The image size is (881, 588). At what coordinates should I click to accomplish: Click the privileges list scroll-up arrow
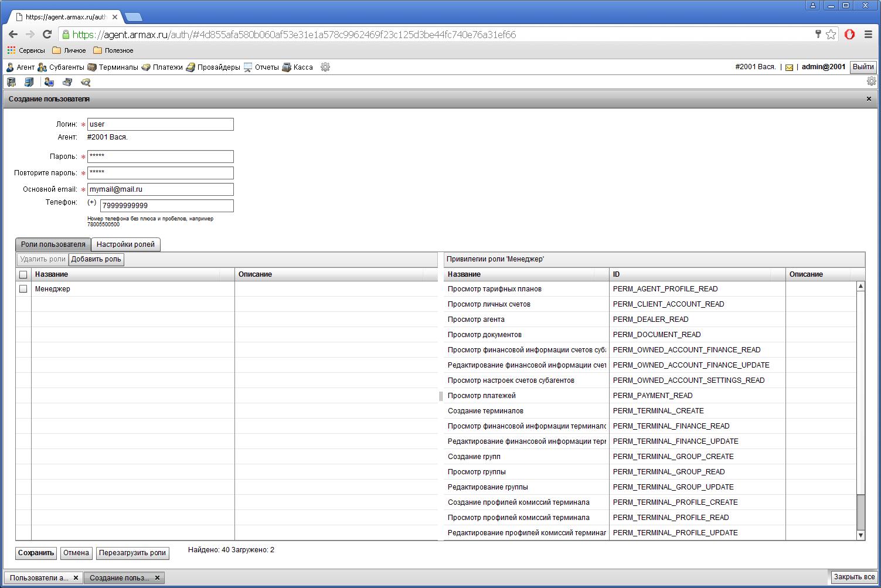pyautogui.click(x=860, y=286)
